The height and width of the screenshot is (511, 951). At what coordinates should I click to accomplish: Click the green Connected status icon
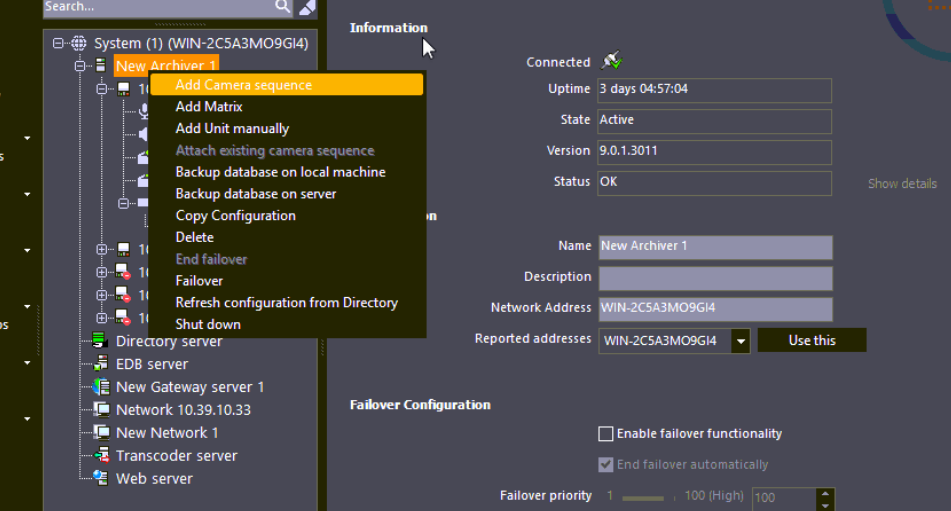pos(611,62)
